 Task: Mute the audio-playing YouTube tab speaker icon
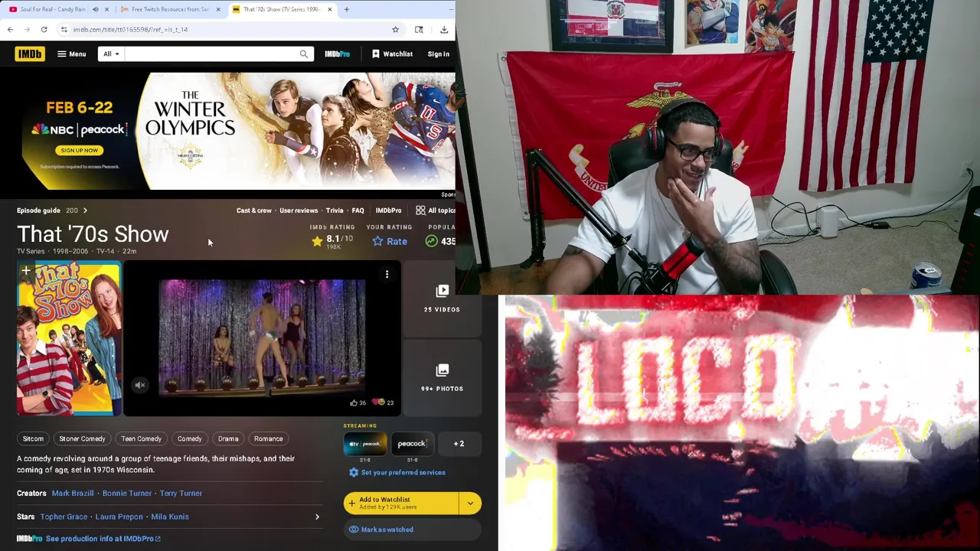(x=95, y=9)
